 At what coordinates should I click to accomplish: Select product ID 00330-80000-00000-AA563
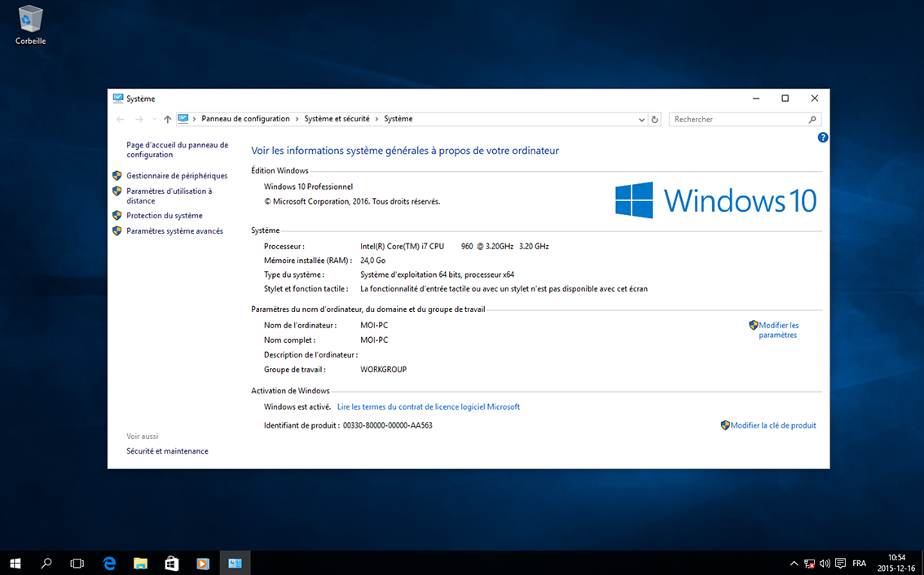(x=388, y=425)
